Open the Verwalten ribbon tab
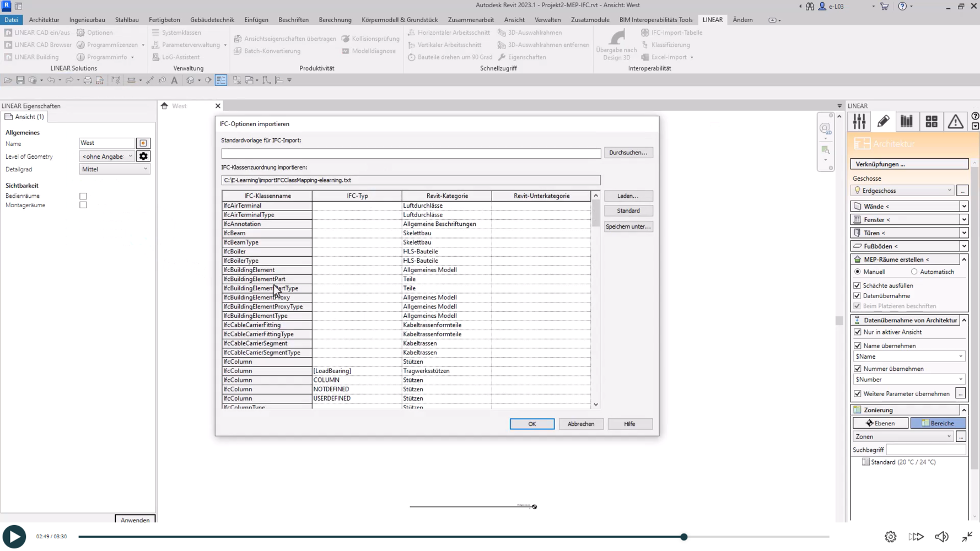The height and width of the screenshot is (551, 980). 547,20
